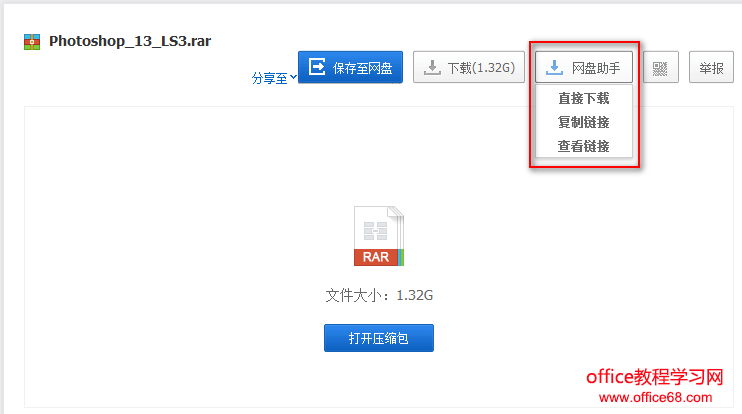Open the 网盘助手 dropdown menu

click(x=584, y=67)
